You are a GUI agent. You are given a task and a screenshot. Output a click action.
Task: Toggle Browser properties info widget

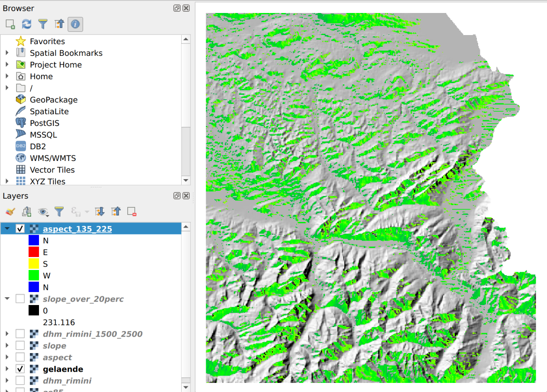(75, 24)
